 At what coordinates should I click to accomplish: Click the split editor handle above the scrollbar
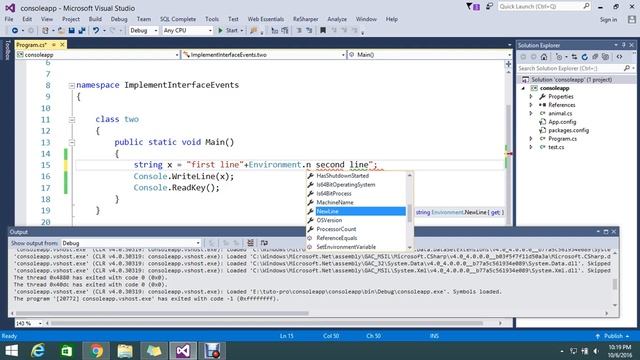click(x=509, y=64)
